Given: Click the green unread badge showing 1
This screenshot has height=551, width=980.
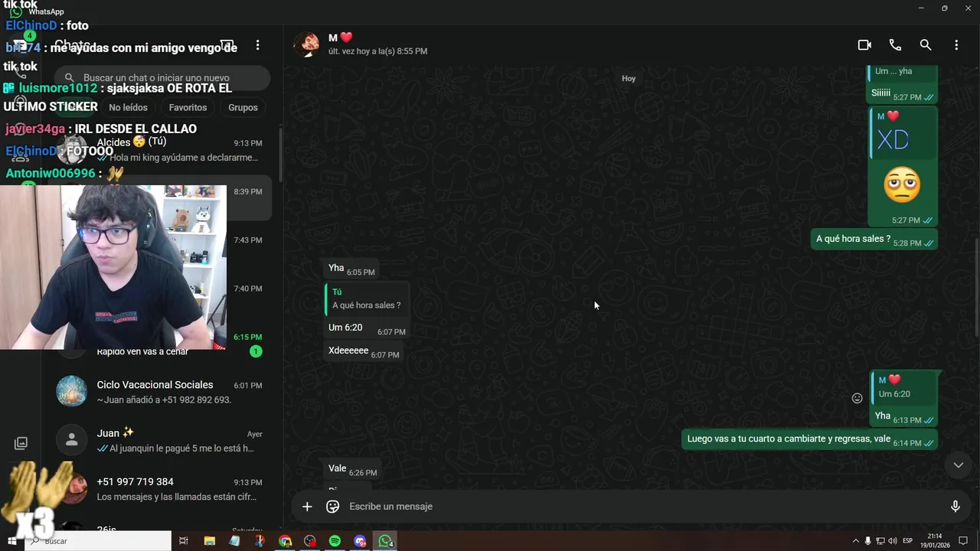Looking at the screenshot, I should [x=256, y=351].
